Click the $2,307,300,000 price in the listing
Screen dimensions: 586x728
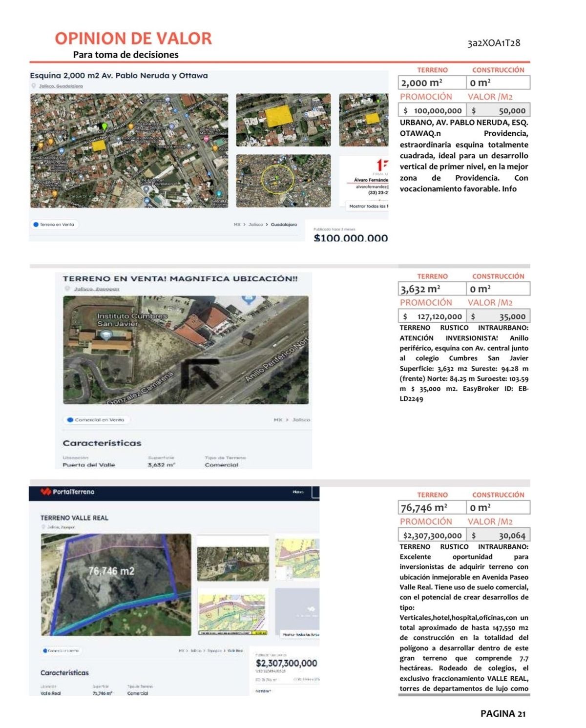point(287,663)
